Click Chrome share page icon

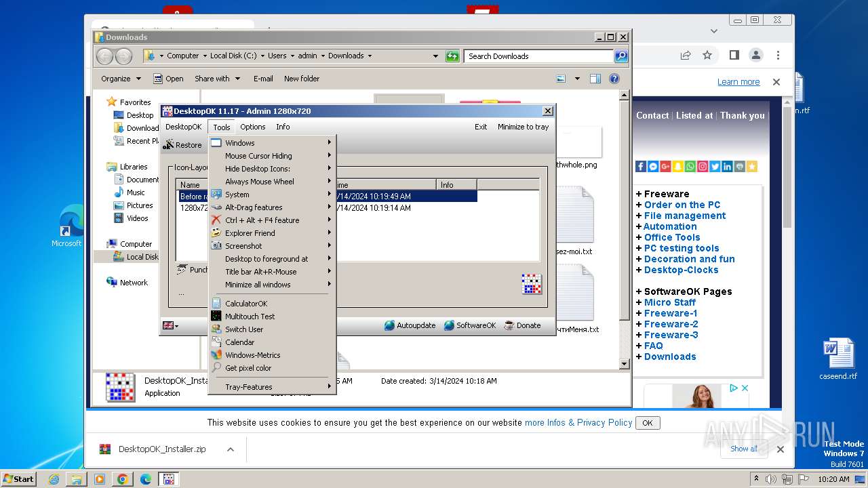click(686, 56)
